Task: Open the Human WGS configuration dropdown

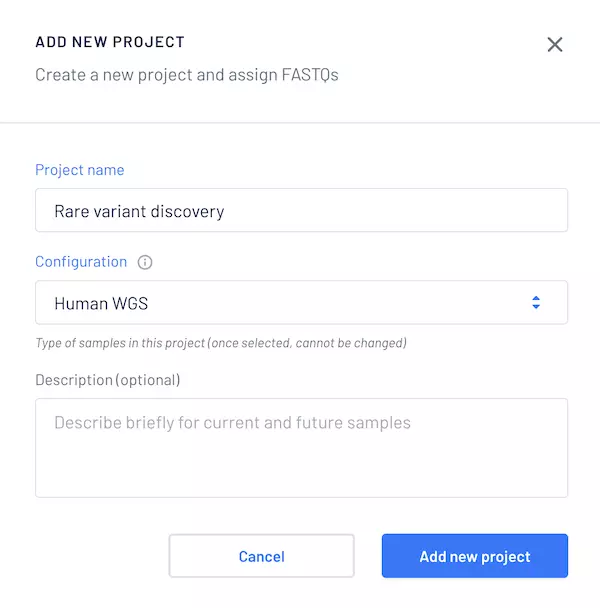Action: [300, 302]
